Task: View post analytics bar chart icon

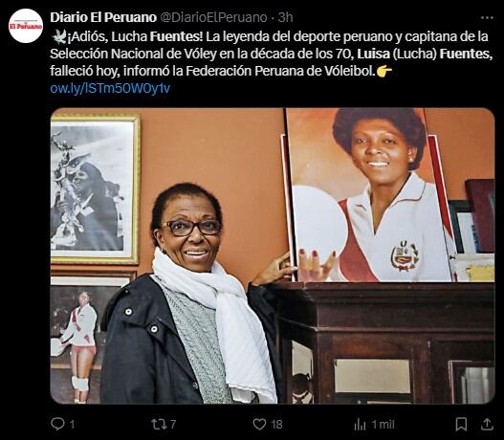Action: coord(360,425)
